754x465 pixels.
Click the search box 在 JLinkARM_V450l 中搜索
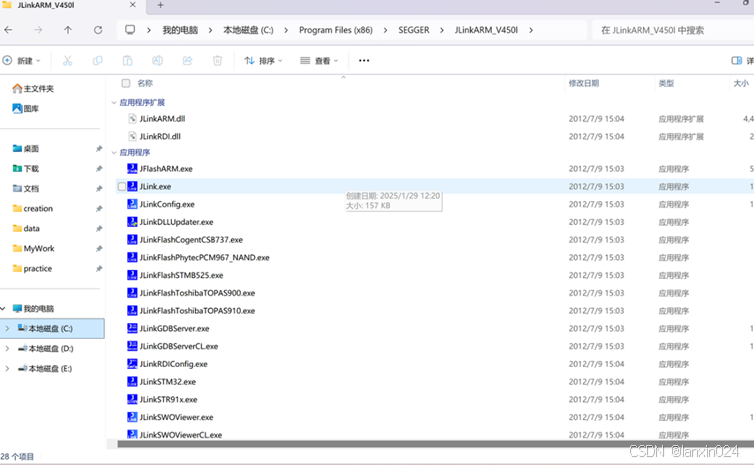673,30
